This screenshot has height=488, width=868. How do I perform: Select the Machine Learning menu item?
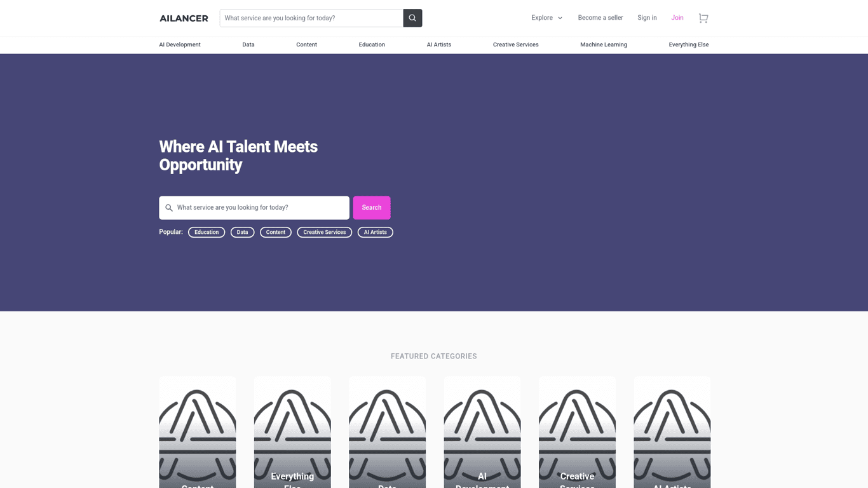pos(603,44)
